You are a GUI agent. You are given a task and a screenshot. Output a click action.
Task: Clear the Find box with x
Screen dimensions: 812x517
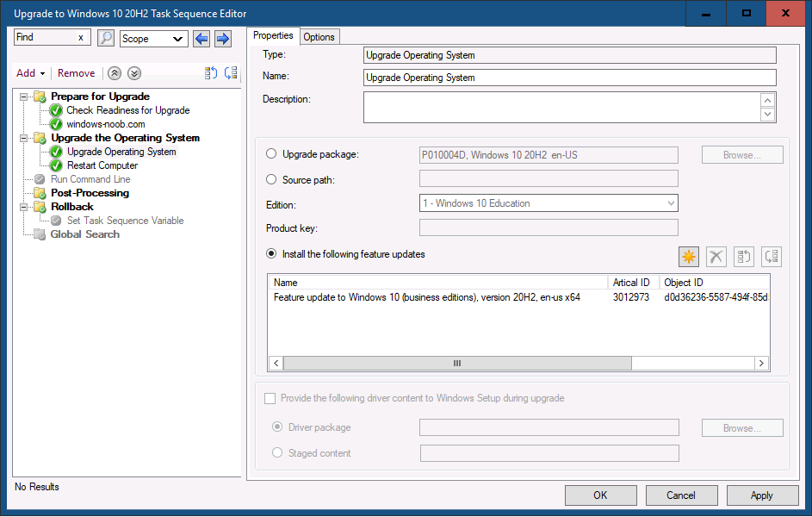[81, 37]
